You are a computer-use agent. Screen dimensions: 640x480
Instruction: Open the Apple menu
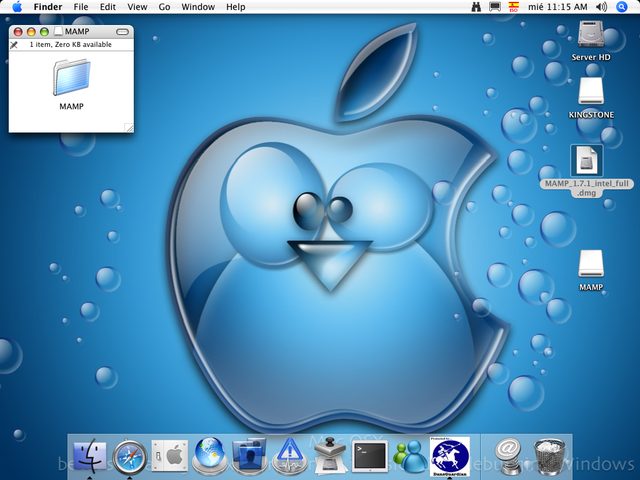(17, 7)
